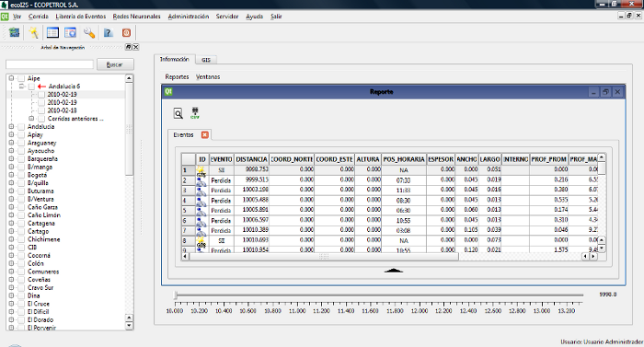This screenshot has width=644, height=347.
Task: Click the GIS star icon in row 8
Action: point(201,241)
